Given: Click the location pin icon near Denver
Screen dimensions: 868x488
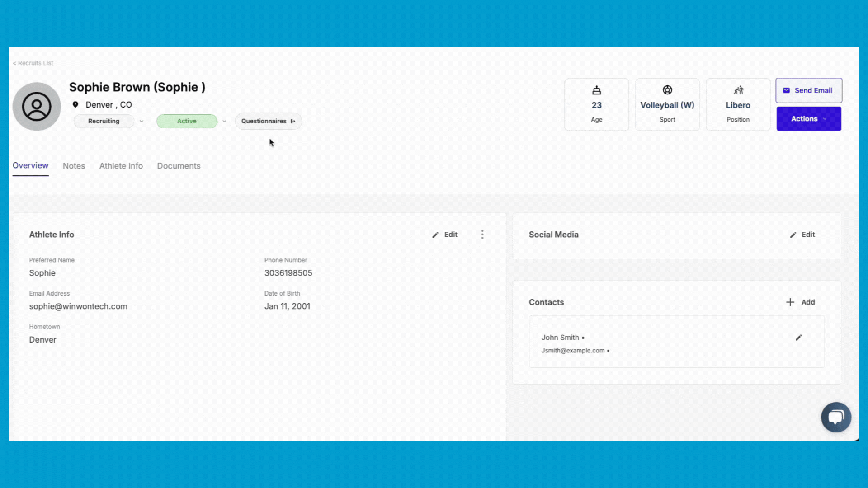Looking at the screenshot, I should (x=75, y=104).
